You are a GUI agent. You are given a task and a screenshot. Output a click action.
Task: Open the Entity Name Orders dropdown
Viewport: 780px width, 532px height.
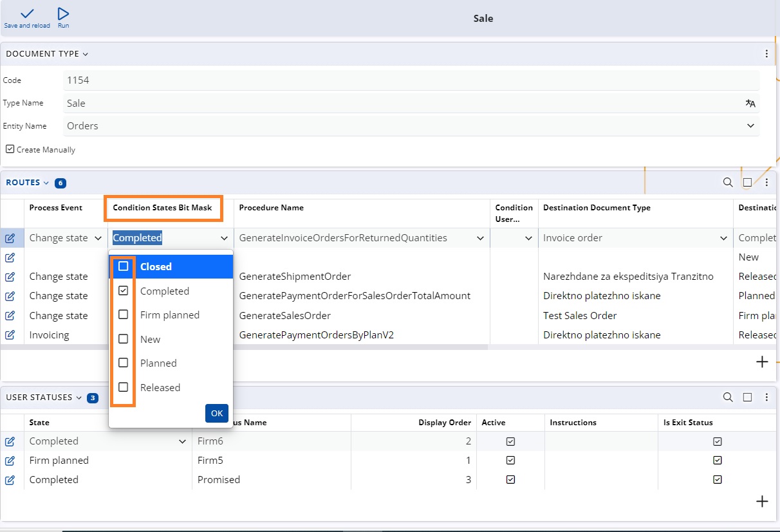tap(750, 126)
